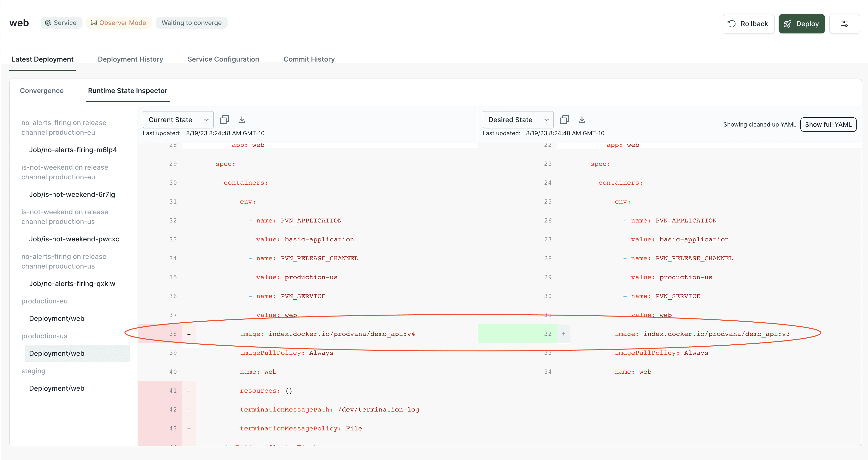Copy the Desired State YAML
This screenshot has width=868, height=460.
[x=564, y=119]
